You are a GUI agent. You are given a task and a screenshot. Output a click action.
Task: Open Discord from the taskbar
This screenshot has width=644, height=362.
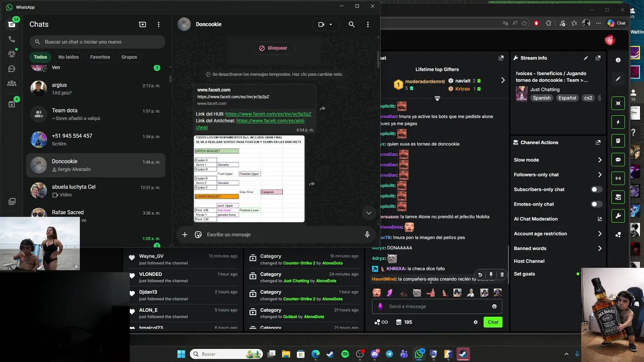pyautogui.click(x=375, y=354)
